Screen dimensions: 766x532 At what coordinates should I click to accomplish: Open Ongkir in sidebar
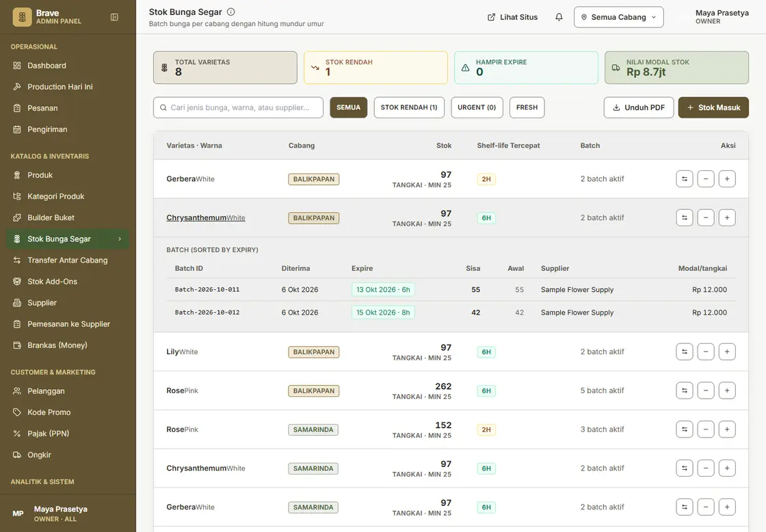pos(68,455)
